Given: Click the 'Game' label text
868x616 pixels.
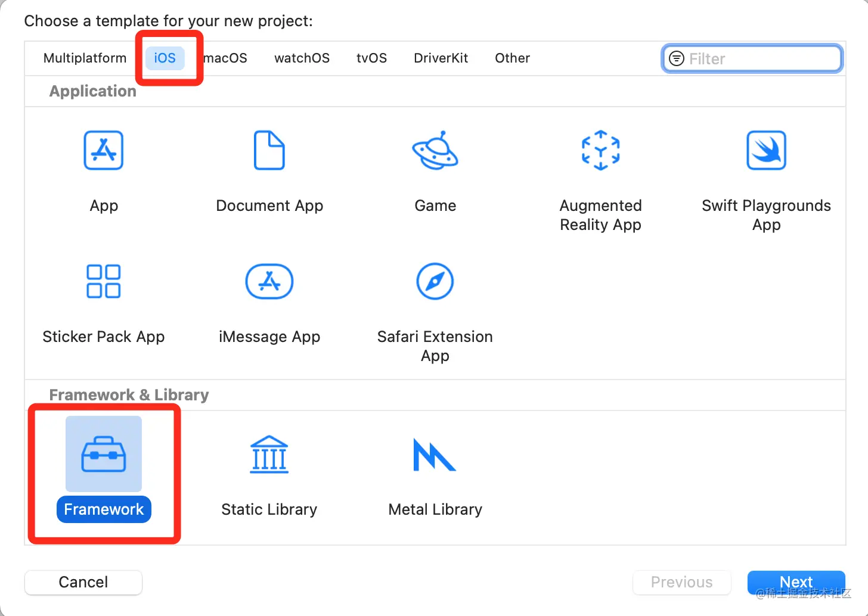Looking at the screenshot, I should coord(435,206).
